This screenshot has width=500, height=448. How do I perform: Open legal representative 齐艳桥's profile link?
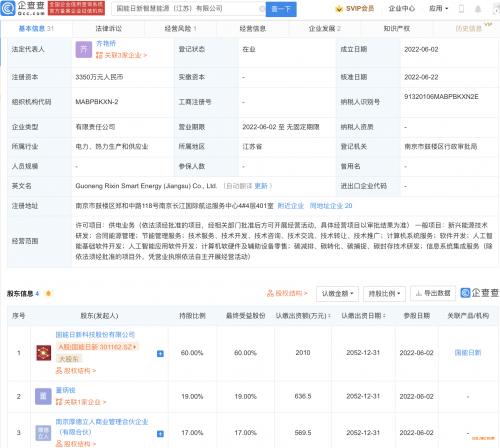(106, 43)
